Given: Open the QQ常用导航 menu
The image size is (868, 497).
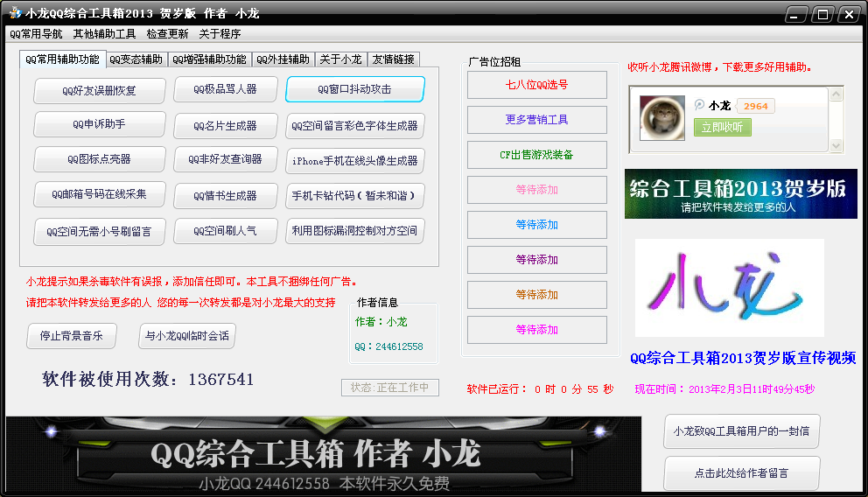Looking at the screenshot, I should pos(36,34).
